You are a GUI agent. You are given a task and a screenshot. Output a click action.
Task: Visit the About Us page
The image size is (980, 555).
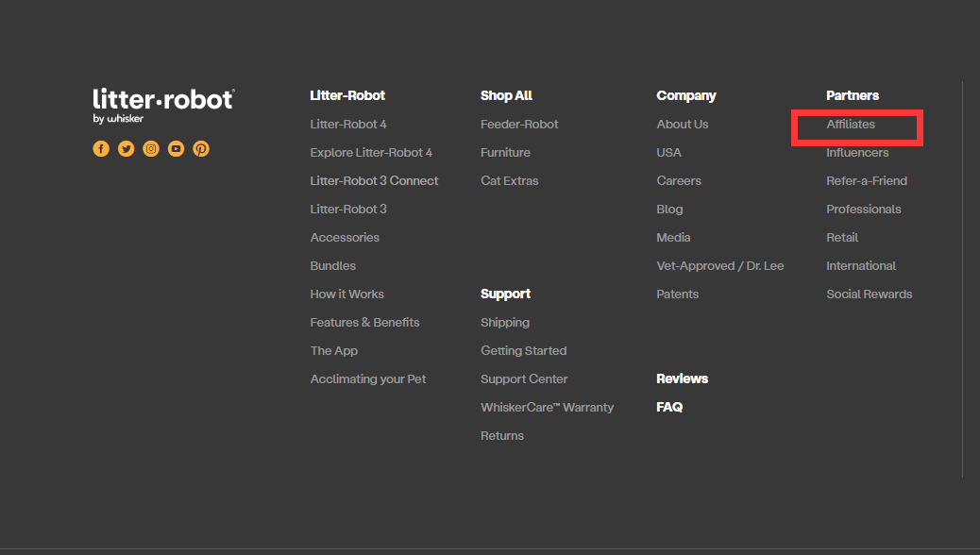[682, 125]
